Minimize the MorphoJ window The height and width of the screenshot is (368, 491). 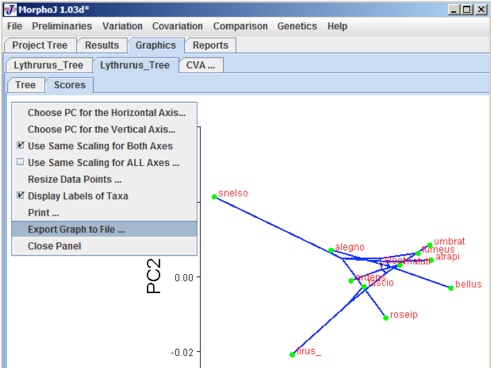pos(454,10)
